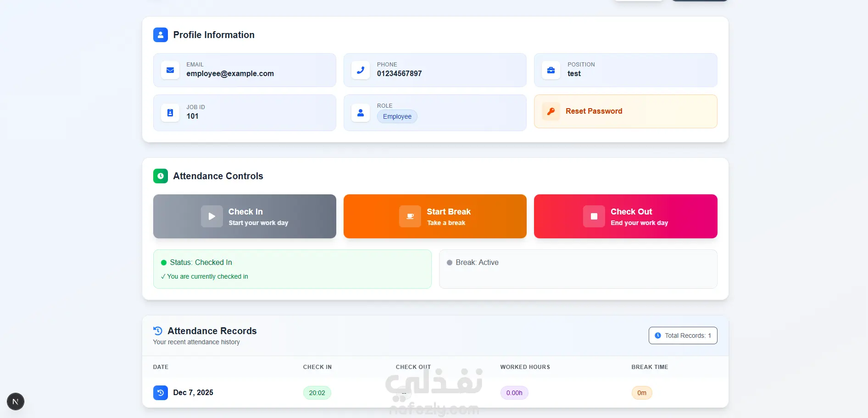This screenshot has height=418, width=868.
Task: Click the Next.js dev tools badge
Action: 16,401
